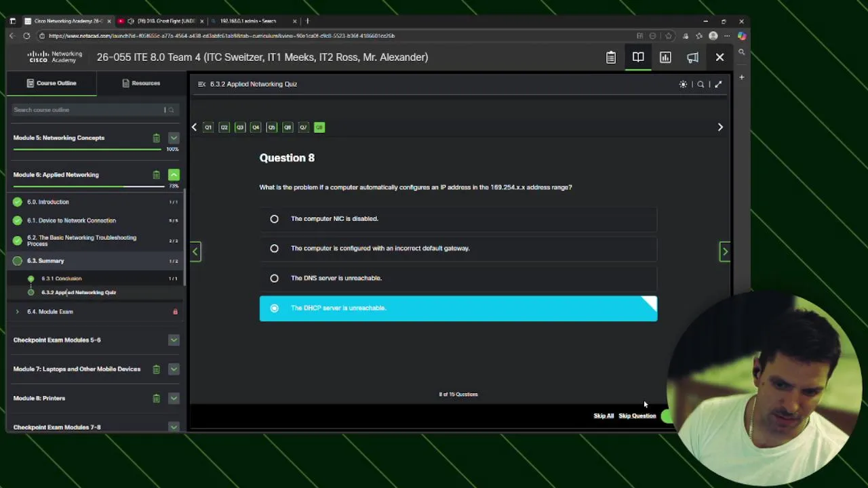Image resolution: width=868 pixels, height=488 pixels.
Task: Select the incorrect default gateway answer
Action: coord(458,248)
